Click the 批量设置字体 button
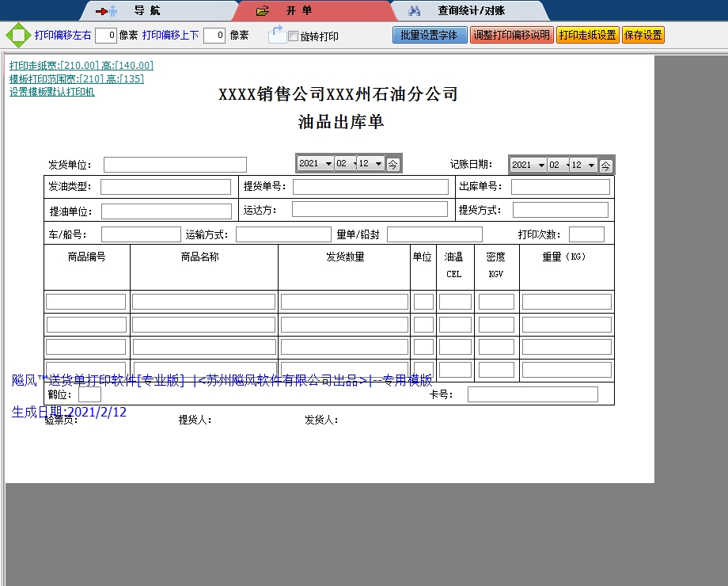Viewport: 728px width, 586px height. (430, 35)
